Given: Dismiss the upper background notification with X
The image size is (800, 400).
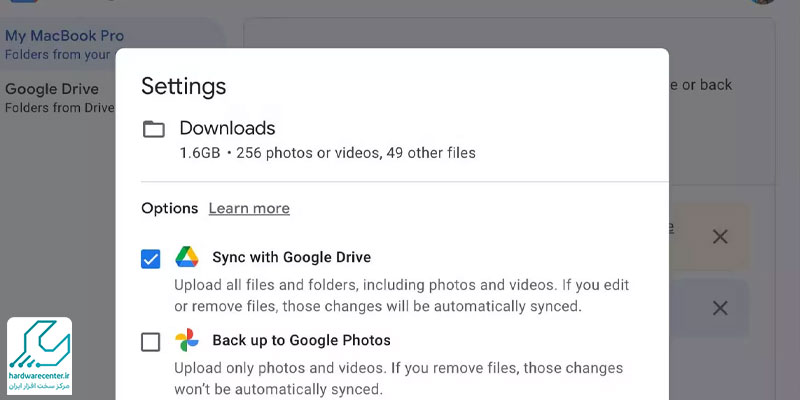Looking at the screenshot, I should pos(720,236).
